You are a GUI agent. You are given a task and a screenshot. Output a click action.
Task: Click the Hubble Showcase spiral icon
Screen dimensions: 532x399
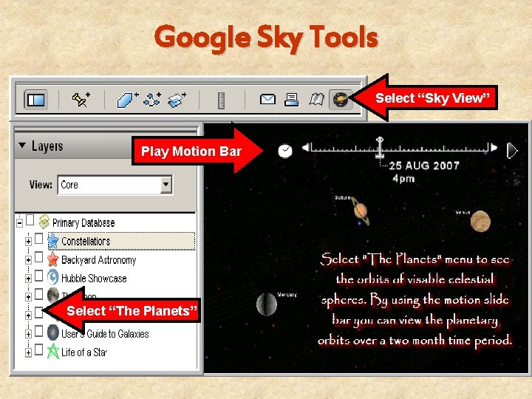53,278
